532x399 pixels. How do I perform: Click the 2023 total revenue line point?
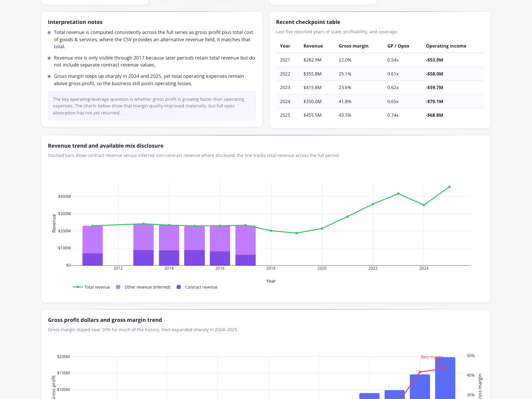(x=398, y=194)
